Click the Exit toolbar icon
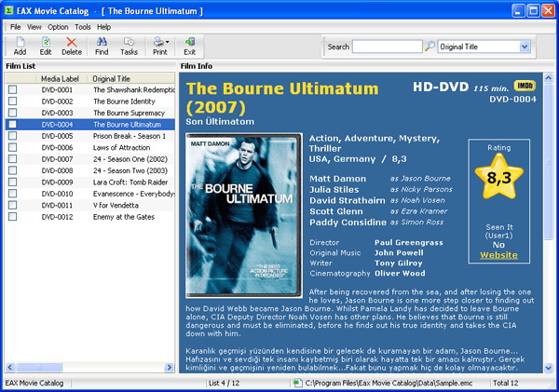559x392 pixels. (x=190, y=42)
